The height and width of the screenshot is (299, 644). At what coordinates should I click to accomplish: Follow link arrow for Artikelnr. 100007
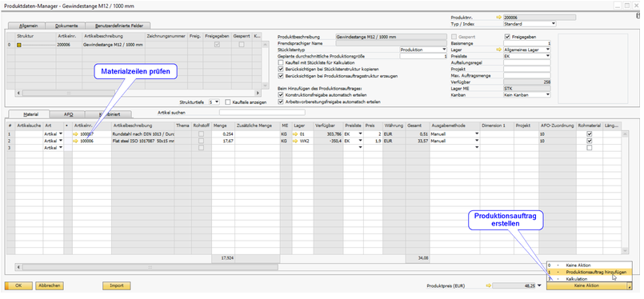tap(76, 134)
